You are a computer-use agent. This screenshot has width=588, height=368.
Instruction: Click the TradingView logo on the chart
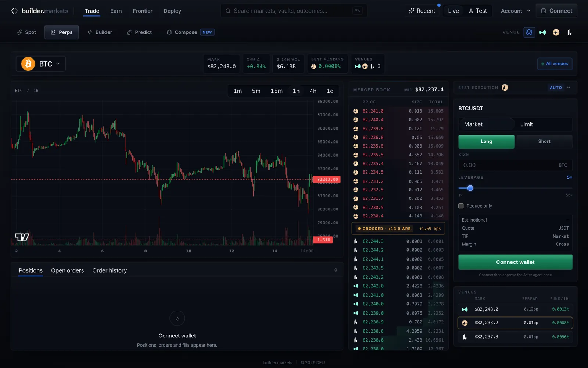[22, 237]
